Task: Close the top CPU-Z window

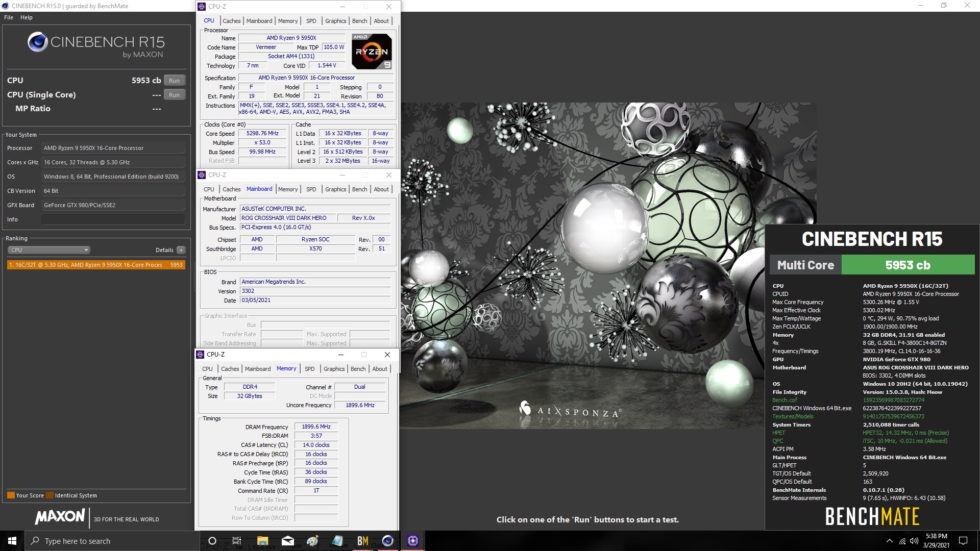Action: click(389, 7)
